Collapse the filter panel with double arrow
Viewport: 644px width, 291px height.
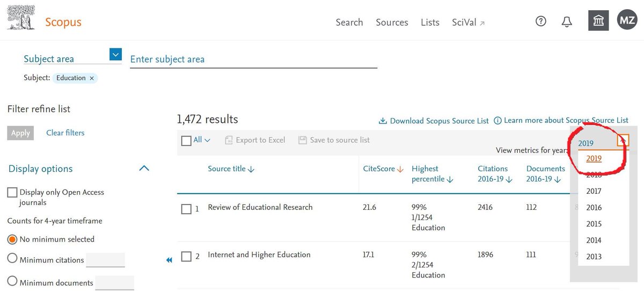[x=169, y=260]
